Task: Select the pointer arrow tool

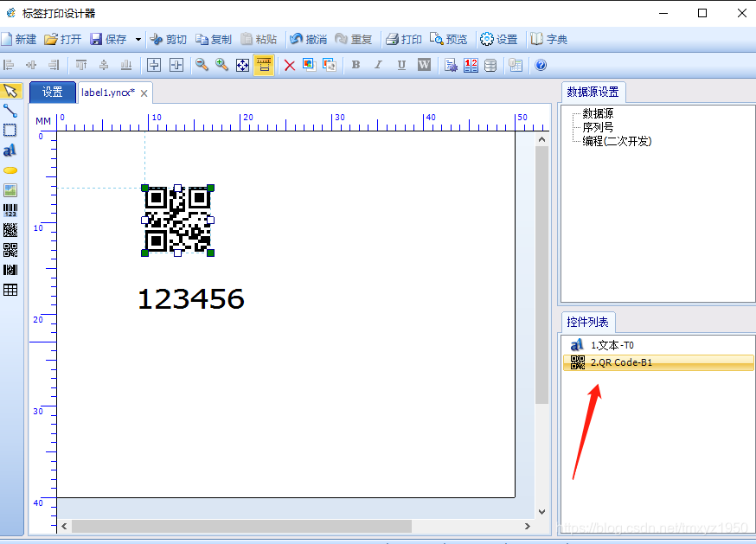Action: tap(10, 91)
